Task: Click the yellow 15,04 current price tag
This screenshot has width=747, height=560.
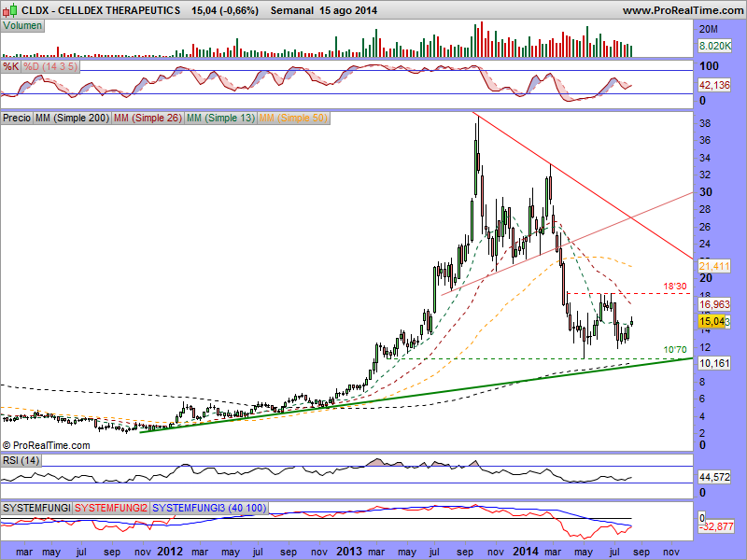Action: click(x=712, y=321)
